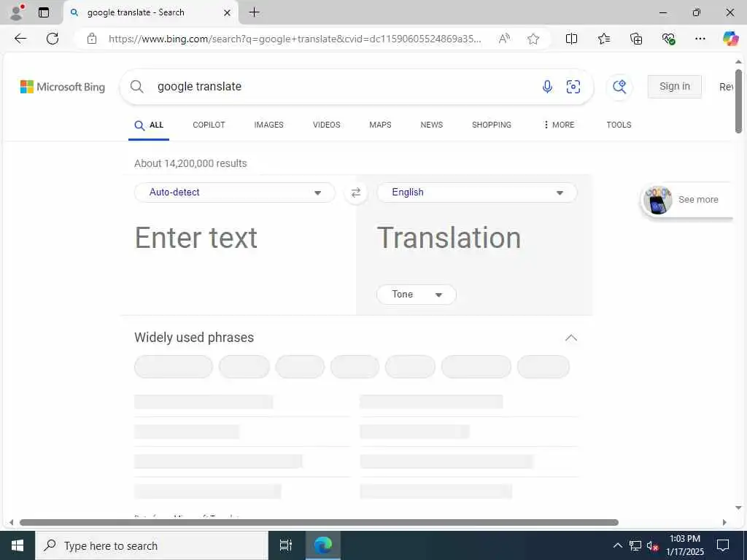Open Browser essentials heart icon

(668, 39)
